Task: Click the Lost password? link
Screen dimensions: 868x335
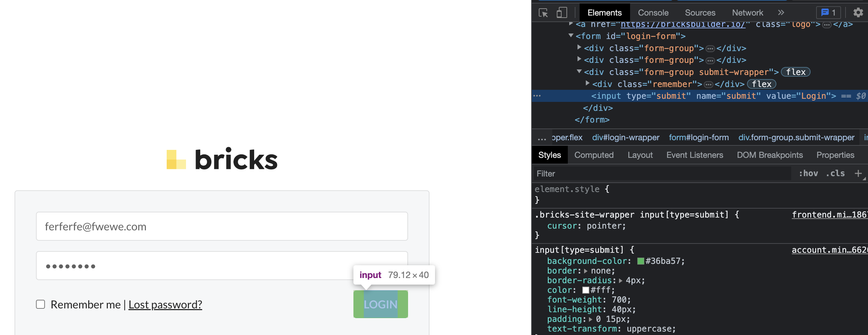Action: pyautogui.click(x=165, y=305)
